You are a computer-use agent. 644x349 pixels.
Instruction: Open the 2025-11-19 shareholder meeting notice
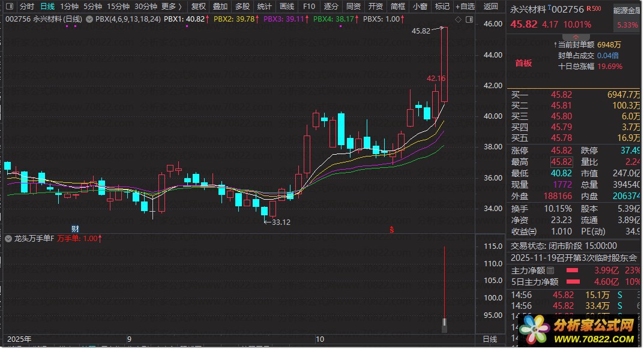pos(573,258)
